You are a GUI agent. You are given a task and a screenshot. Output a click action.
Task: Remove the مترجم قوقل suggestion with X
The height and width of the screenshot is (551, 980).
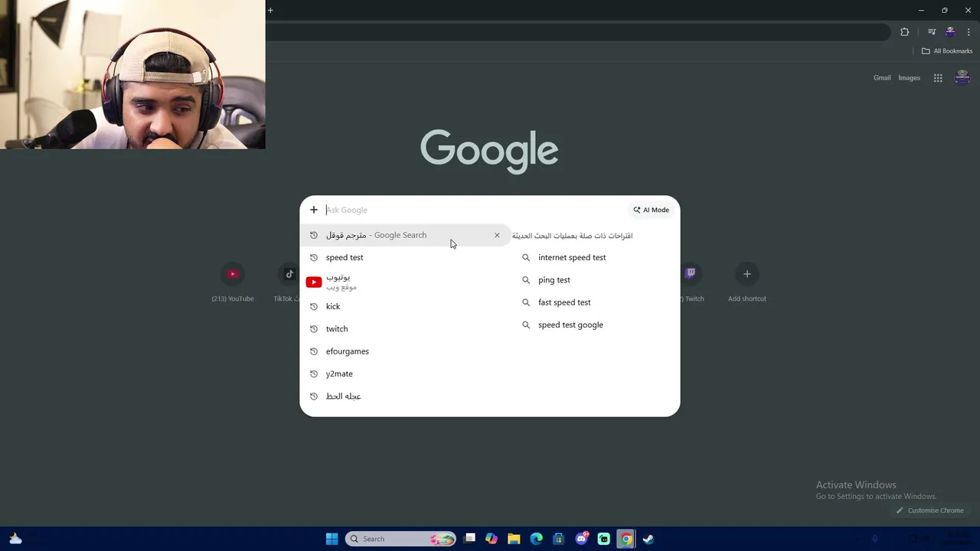pyautogui.click(x=497, y=235)
